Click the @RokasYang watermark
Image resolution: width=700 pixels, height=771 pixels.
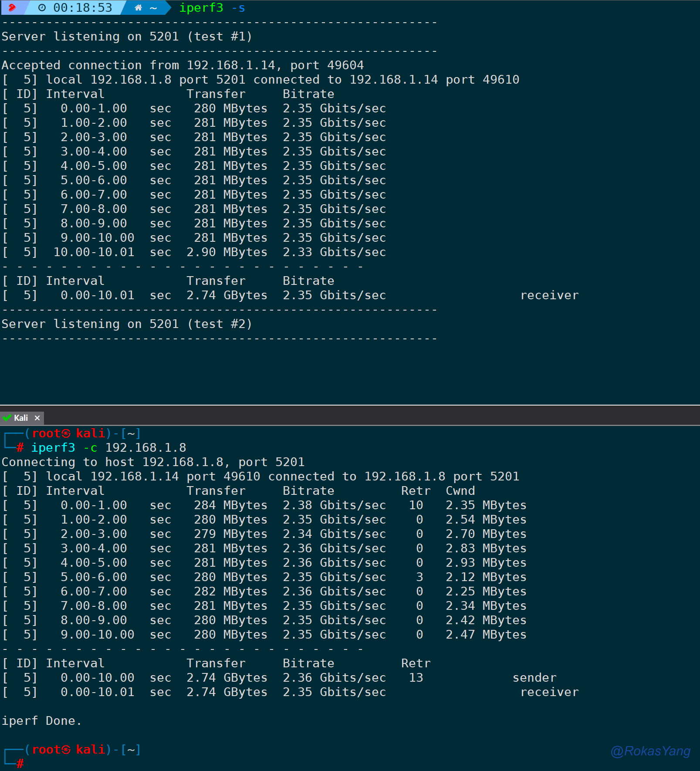point(650,751)
